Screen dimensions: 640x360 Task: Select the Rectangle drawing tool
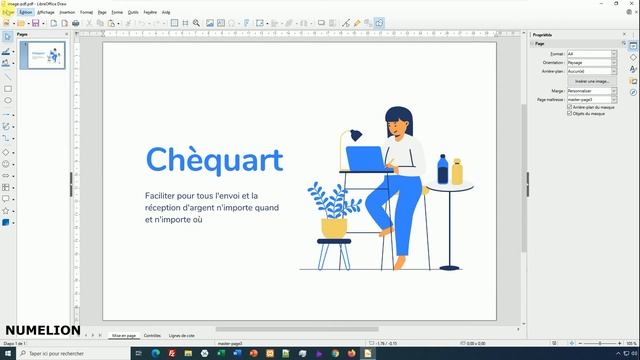[7, 89]
